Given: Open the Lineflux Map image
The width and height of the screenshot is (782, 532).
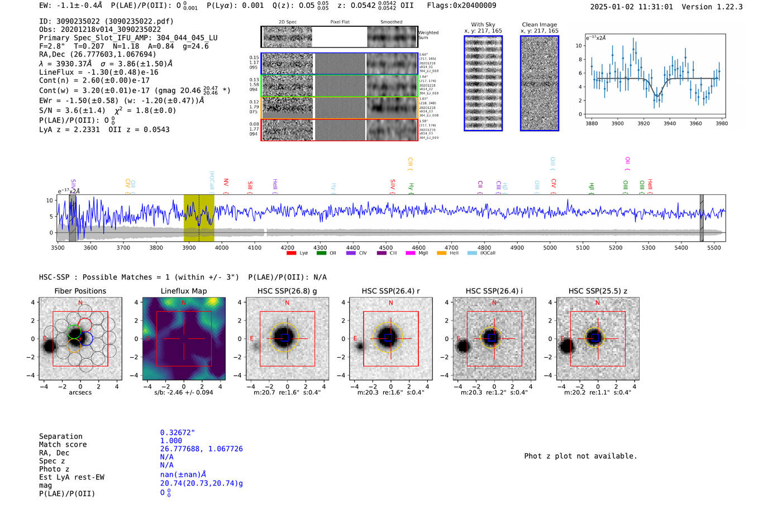Looking at the screenshot, I should tap(184, 339).
